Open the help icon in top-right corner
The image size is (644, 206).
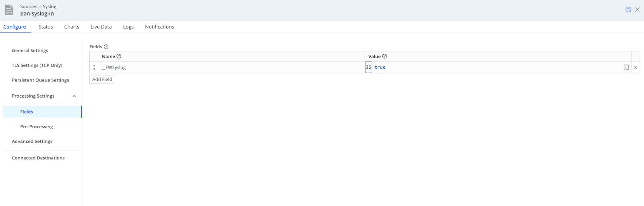[628, 10]
